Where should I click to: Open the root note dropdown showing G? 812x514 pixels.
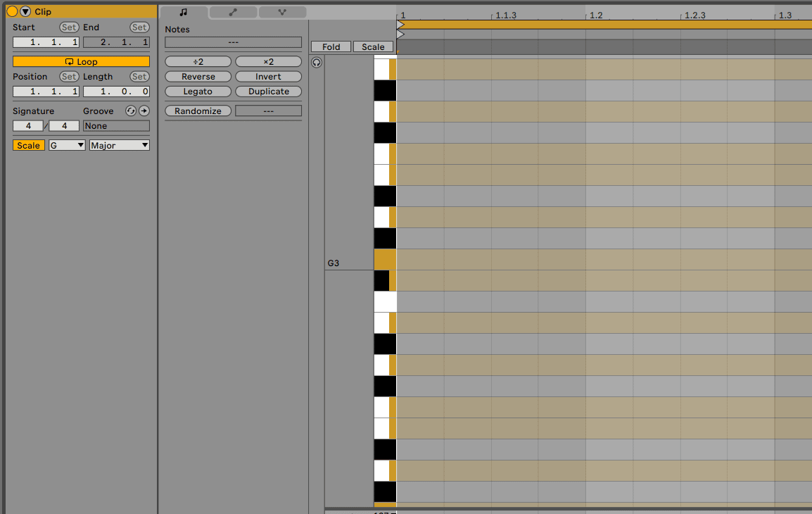67,146
